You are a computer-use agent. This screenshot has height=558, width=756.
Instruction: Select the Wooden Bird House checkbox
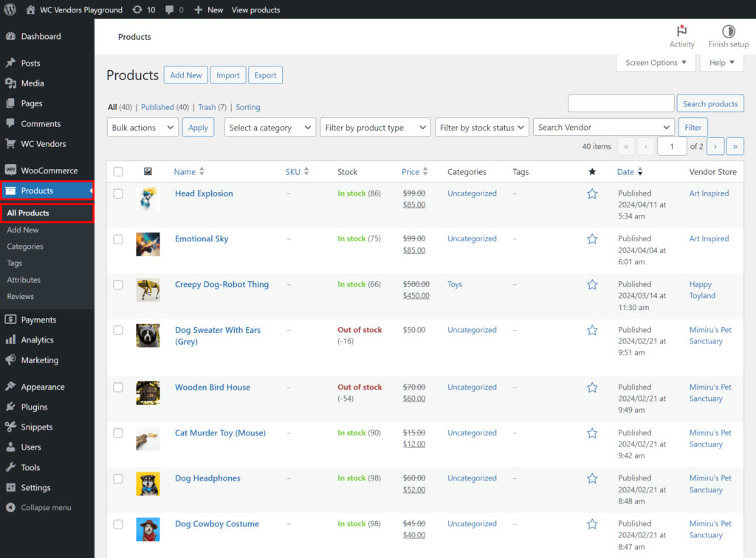(118, 387)
